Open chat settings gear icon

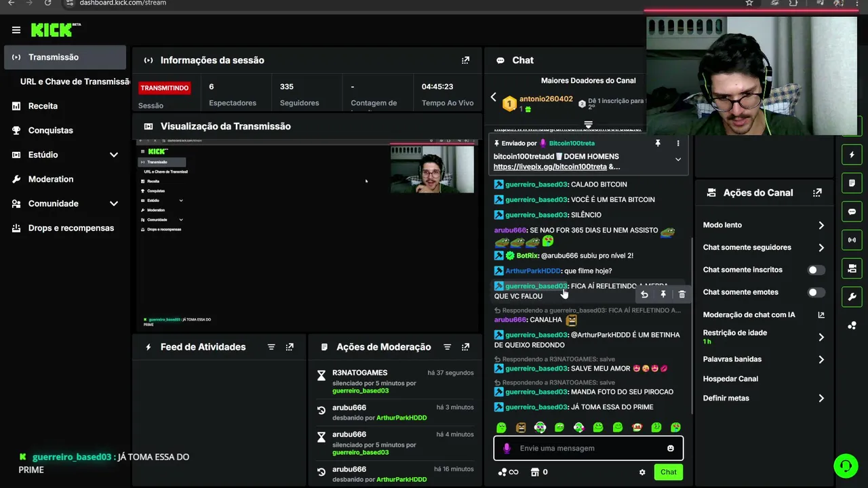(x=642, y=472)
